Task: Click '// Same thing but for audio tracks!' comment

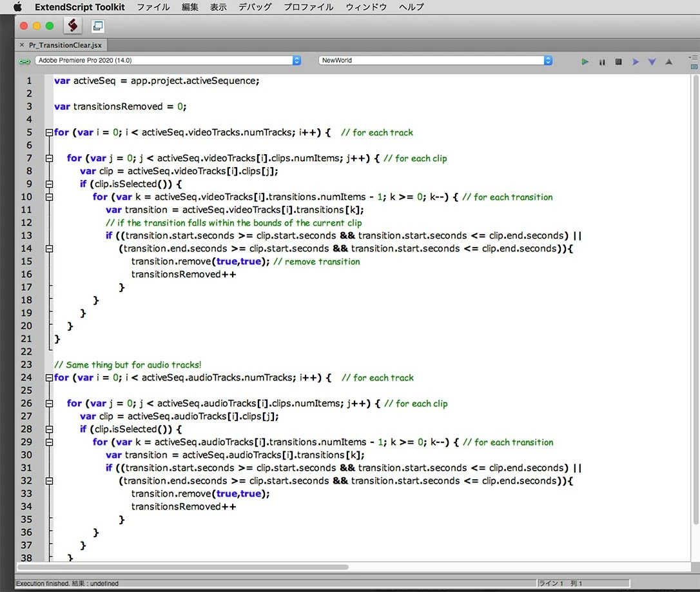Action: [x=128, y=365]
